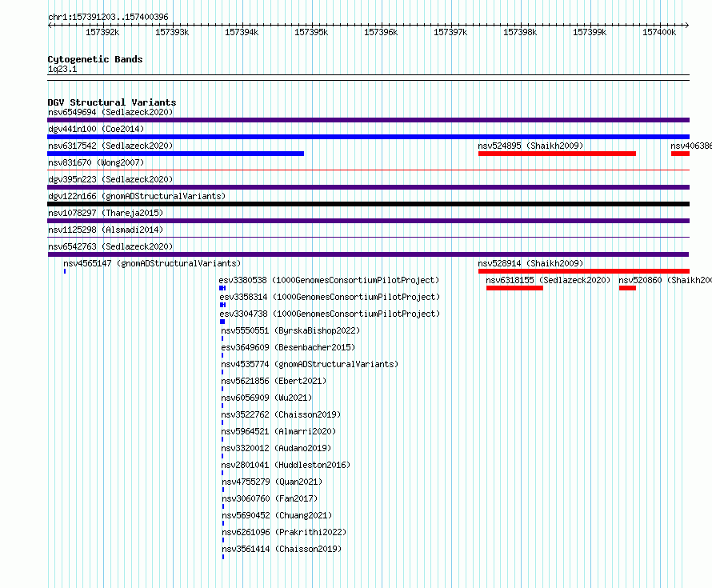The width and height of the screenshot is (712, 588).
Task: Click the Cytogenetic Bands track heading
Action: coord(95,59)
